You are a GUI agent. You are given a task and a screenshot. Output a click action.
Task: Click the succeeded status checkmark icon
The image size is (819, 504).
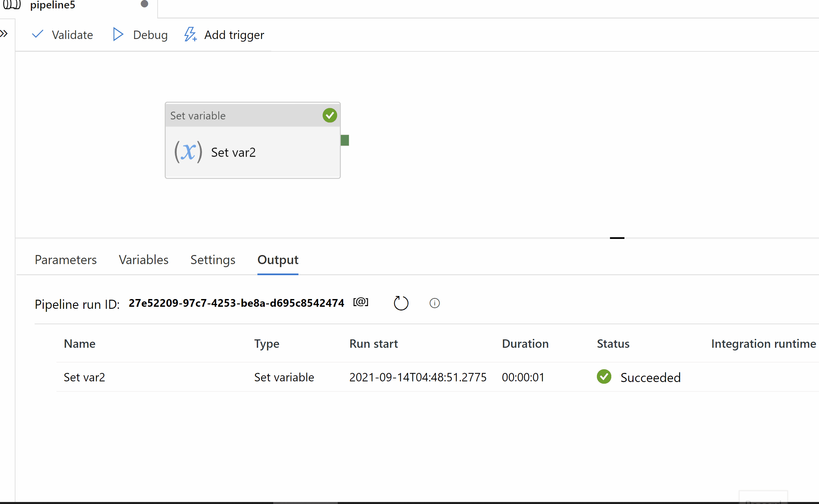pyautogui.click(x=604, y=377)
